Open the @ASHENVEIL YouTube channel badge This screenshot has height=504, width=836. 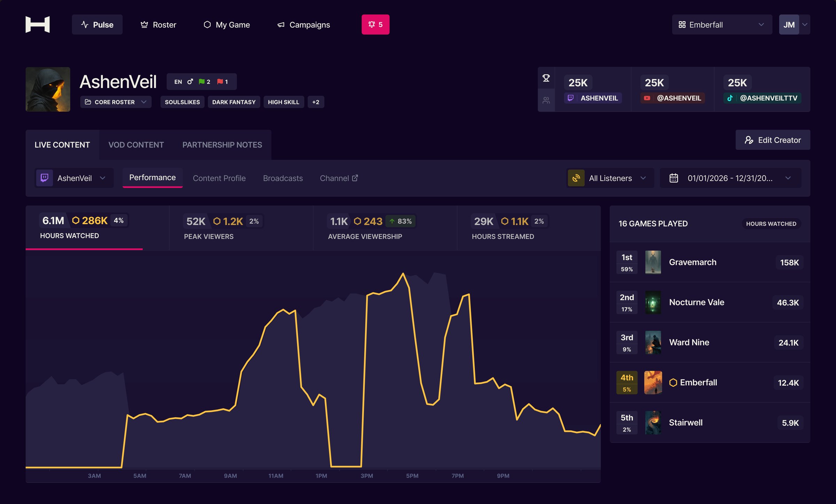pos(673,98)
